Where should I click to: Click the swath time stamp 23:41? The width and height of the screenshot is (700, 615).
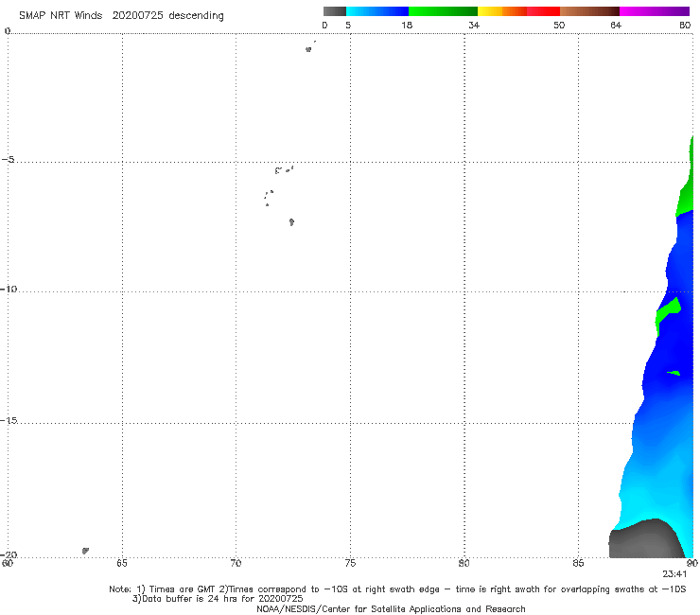point(674,574)
